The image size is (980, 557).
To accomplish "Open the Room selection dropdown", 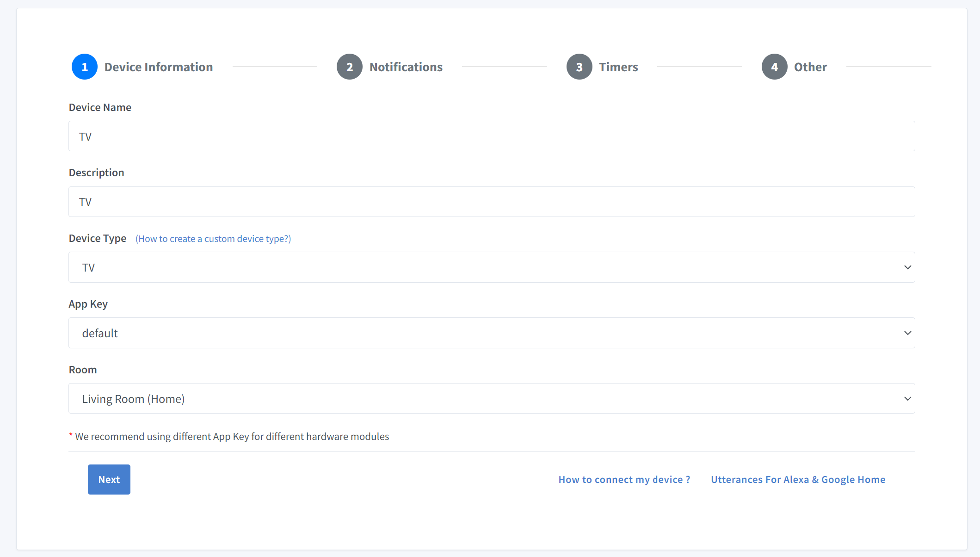I will click(x=491, y=399).
